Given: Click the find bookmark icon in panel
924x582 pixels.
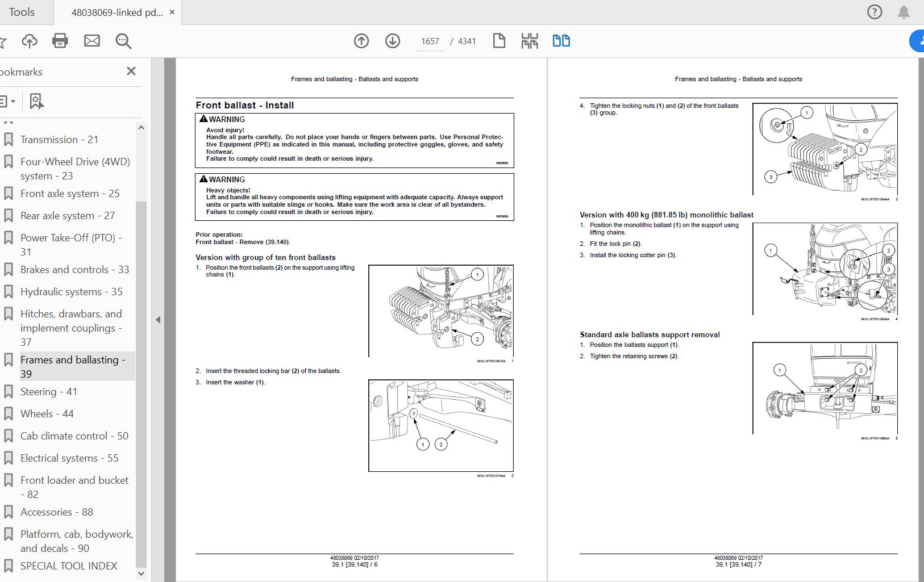Looking at the screenshot, I should tap(36, 101).
